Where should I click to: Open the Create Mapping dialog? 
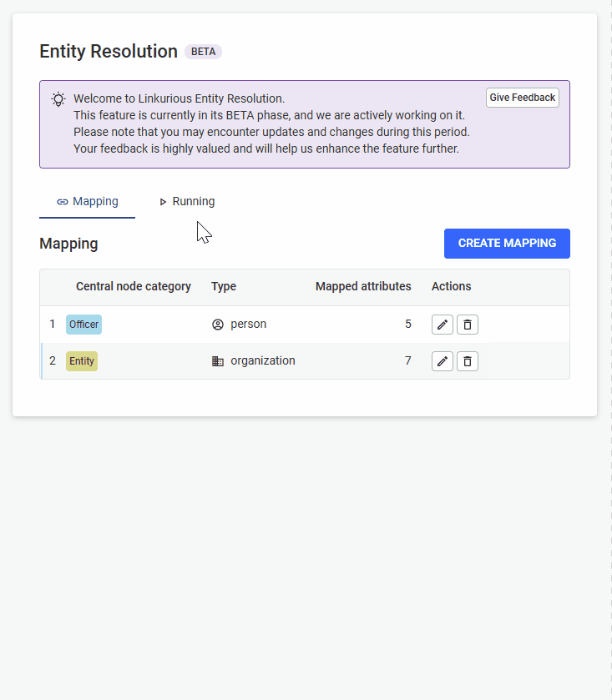[x=507, y=244]
